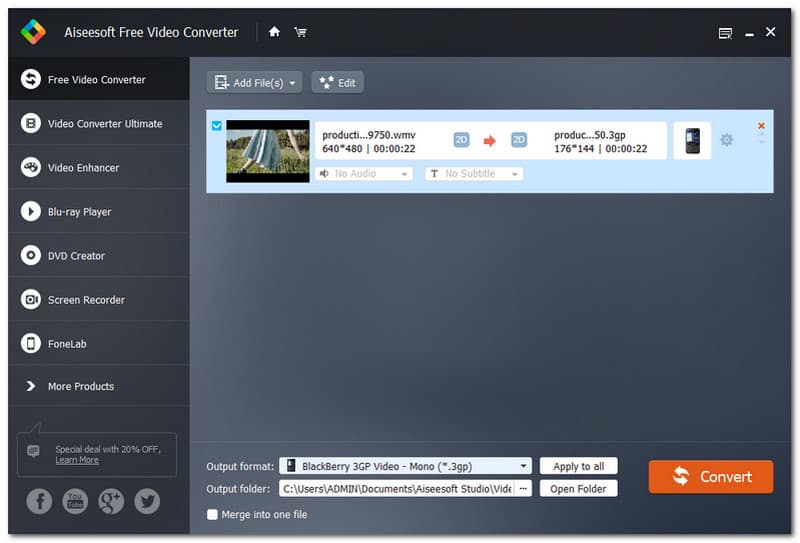This screenshot has width=800, height=543.
Task: Click the BlackBerry device profile icon
Action: point(692,141)
